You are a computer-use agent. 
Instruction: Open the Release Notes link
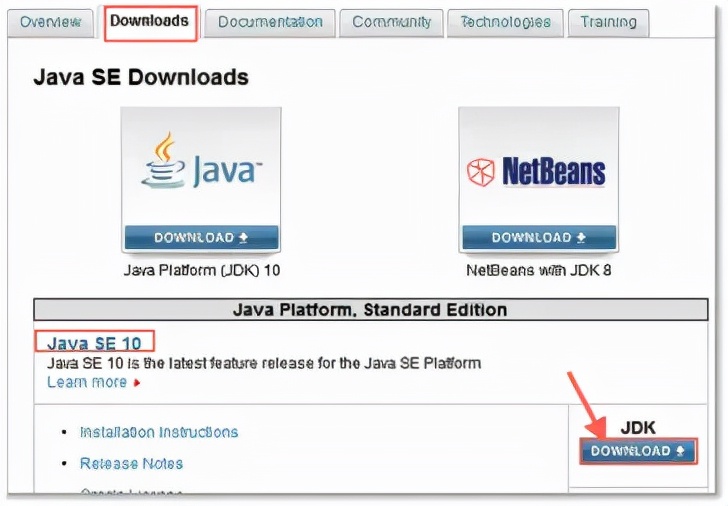click(131, 463)
